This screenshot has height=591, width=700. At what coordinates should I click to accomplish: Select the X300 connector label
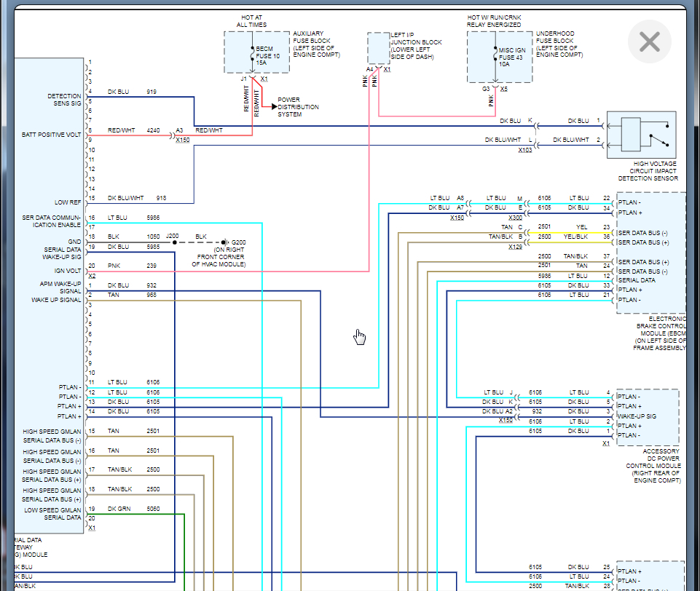pyautogui.click(x=515, y=218)
